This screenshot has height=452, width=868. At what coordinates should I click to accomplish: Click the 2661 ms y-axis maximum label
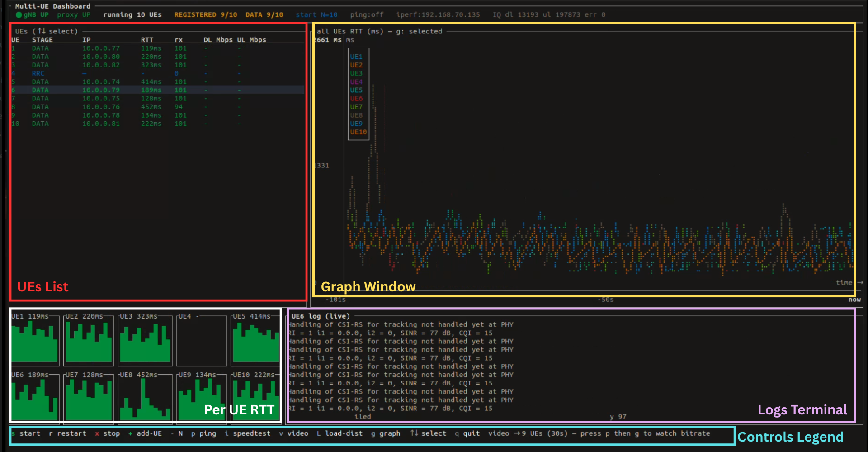tap(328, 40)
